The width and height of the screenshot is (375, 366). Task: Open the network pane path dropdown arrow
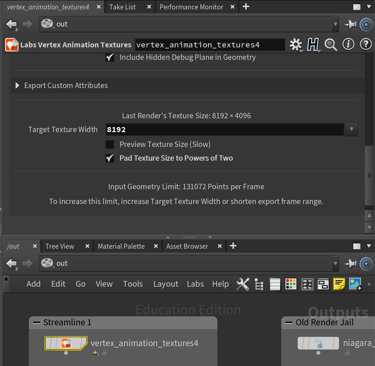click(x=335, y=264)
